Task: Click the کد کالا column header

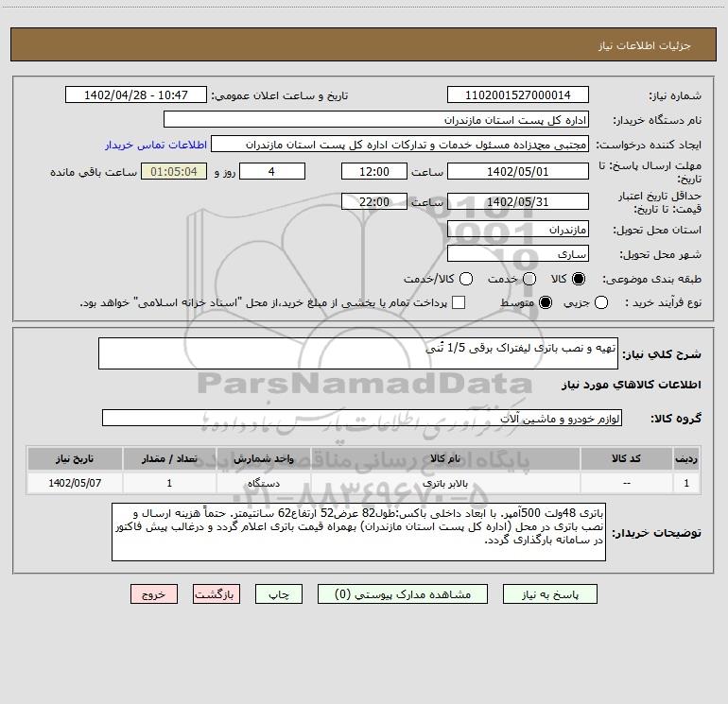Action: point(626,458)
